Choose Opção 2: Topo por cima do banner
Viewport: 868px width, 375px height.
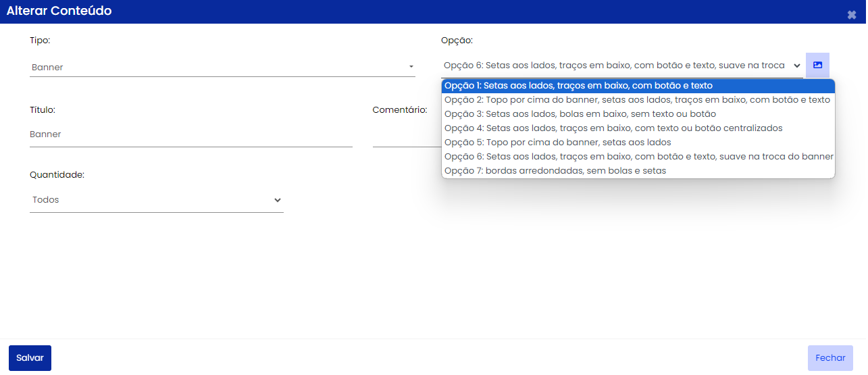[x=638, y=100]
